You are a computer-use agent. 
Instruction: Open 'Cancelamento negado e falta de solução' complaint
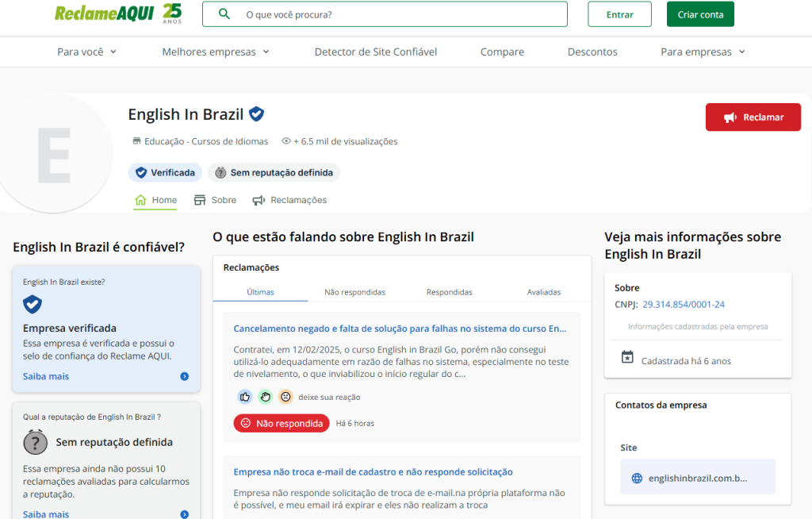pyautogui.click(x=400, y=329)
